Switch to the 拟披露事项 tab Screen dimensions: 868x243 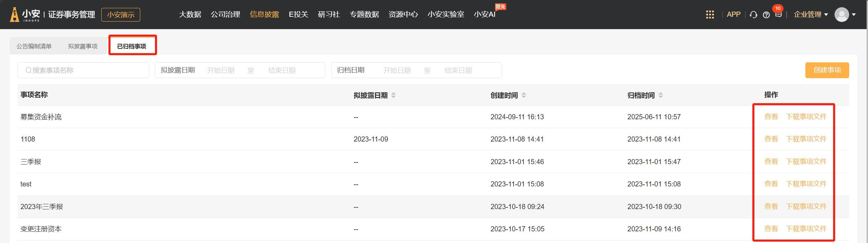click(x=83, y=46)
